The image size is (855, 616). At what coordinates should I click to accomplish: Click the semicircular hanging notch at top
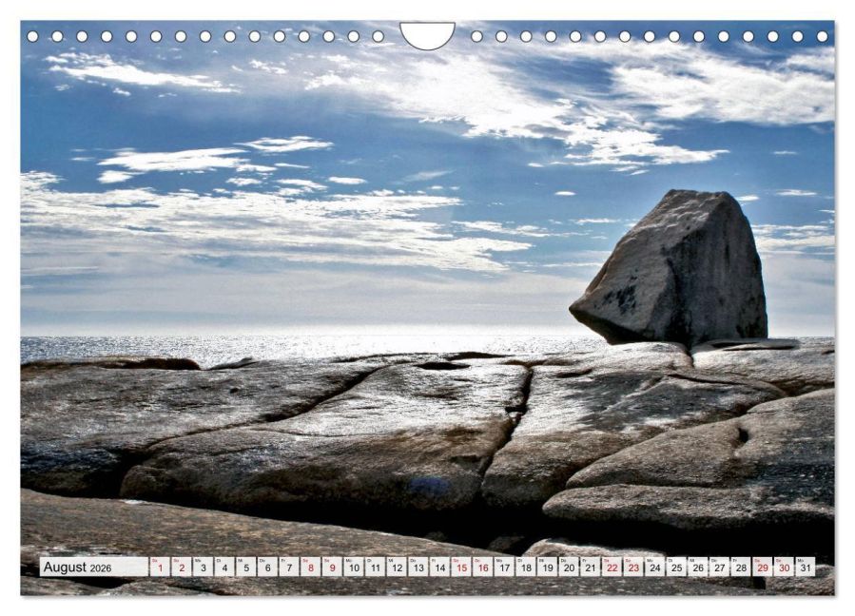point(428,35)
